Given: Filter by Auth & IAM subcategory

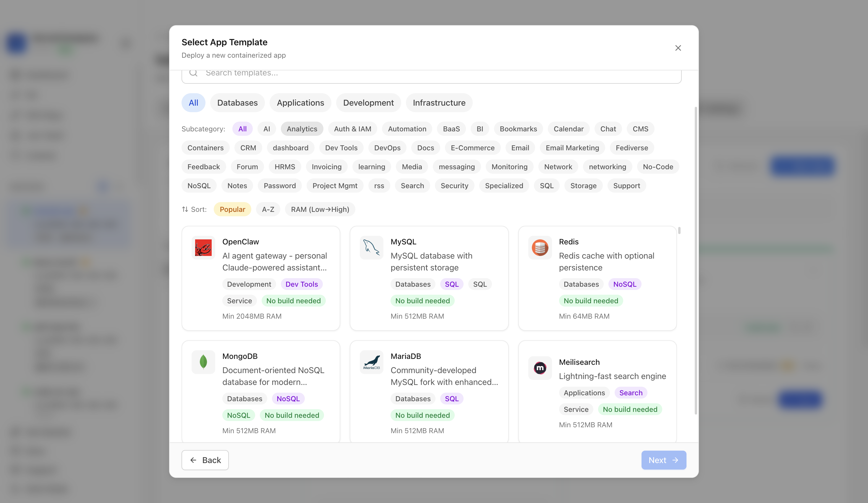Looking at the screenshot, I should (352, 129).
